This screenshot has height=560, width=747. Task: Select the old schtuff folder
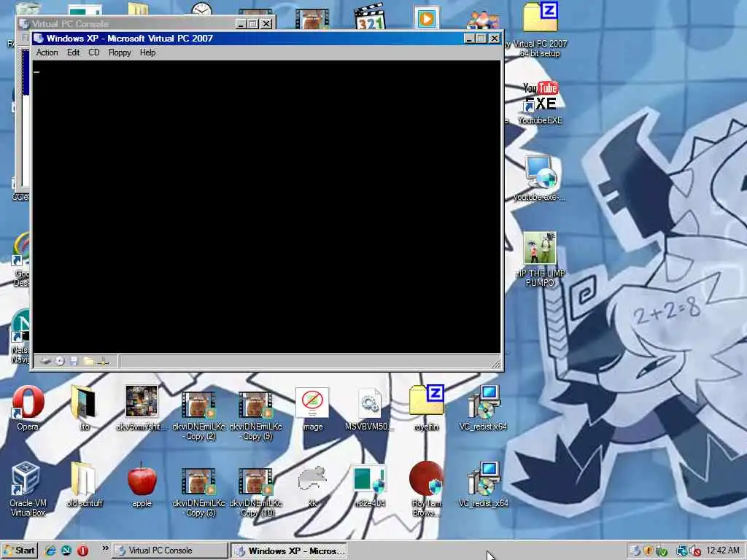[85, 485]
